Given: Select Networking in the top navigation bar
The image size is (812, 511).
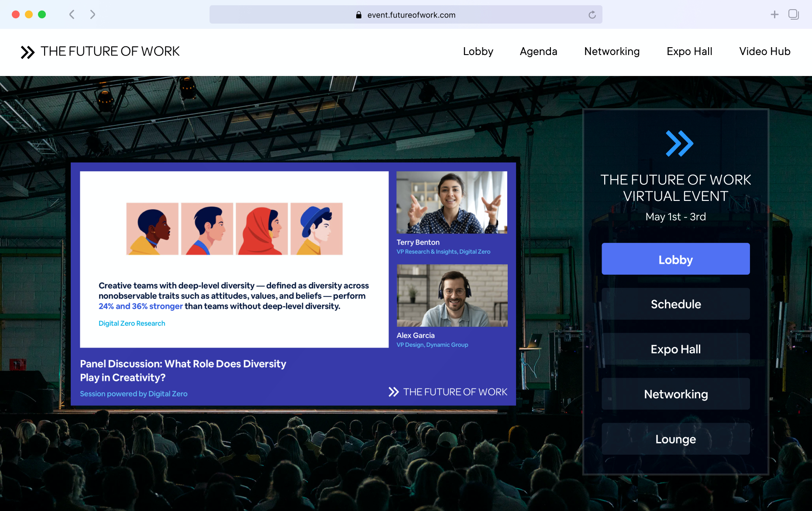Looking at the screenshot, I should (612, 52).
